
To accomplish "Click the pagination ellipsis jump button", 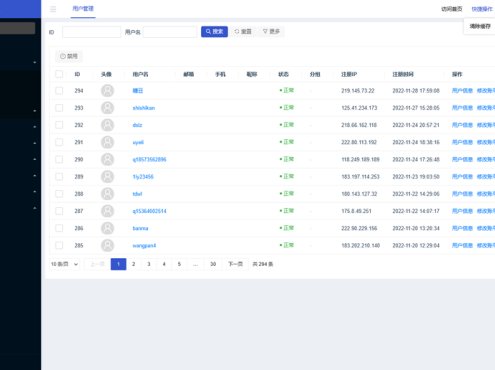I will coord(196,264).
